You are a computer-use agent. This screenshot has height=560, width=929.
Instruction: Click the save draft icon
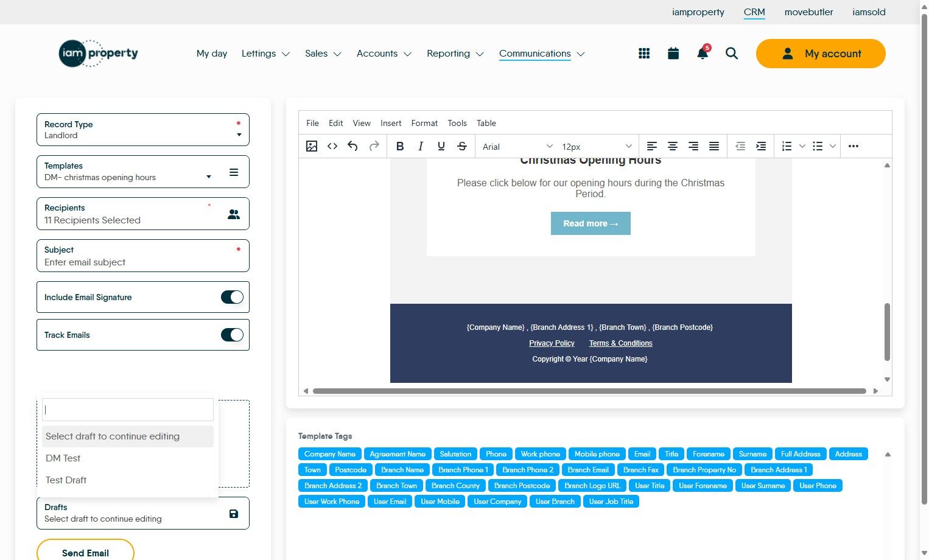[234, 514]
